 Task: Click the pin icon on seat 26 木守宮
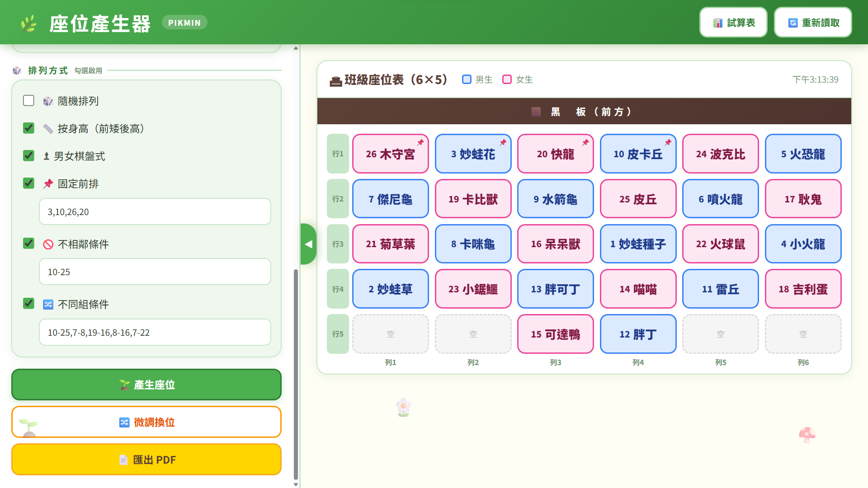point(420,142)
